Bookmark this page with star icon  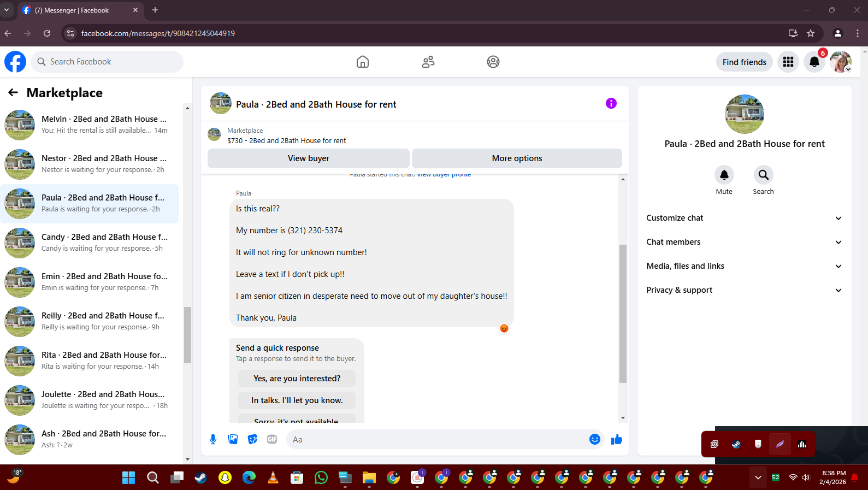(811, 33)
